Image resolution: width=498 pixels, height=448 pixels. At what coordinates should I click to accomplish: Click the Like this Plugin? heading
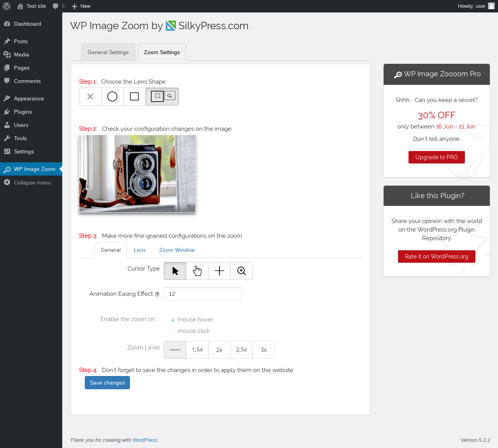click(x=438, y=196)
